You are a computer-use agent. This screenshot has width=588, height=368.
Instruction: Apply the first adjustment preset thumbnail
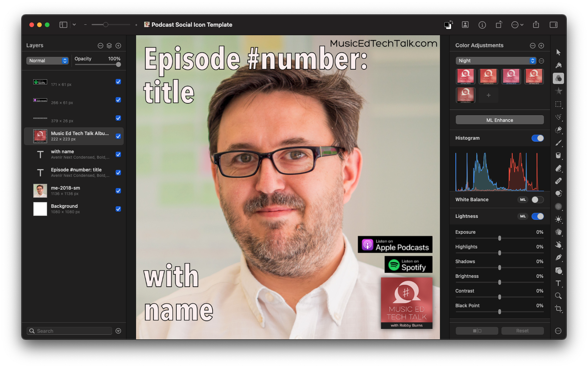pos(466,77)
